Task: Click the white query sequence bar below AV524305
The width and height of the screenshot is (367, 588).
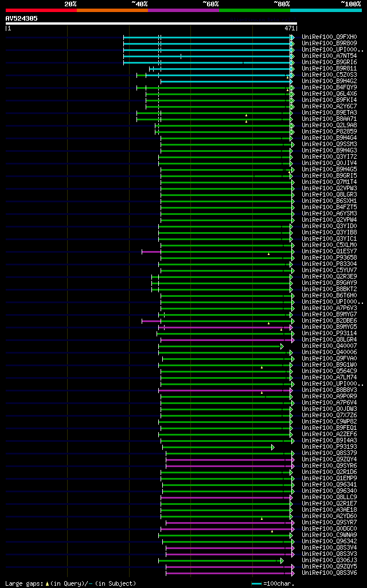Action: point(151,23)
